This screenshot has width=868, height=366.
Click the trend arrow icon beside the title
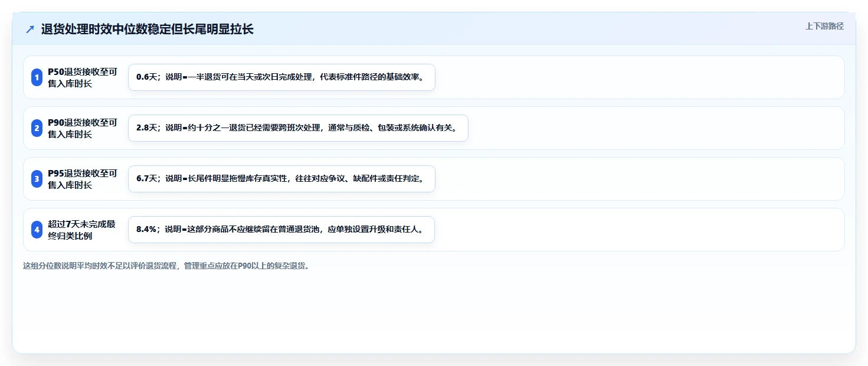[x=30, y=29]
